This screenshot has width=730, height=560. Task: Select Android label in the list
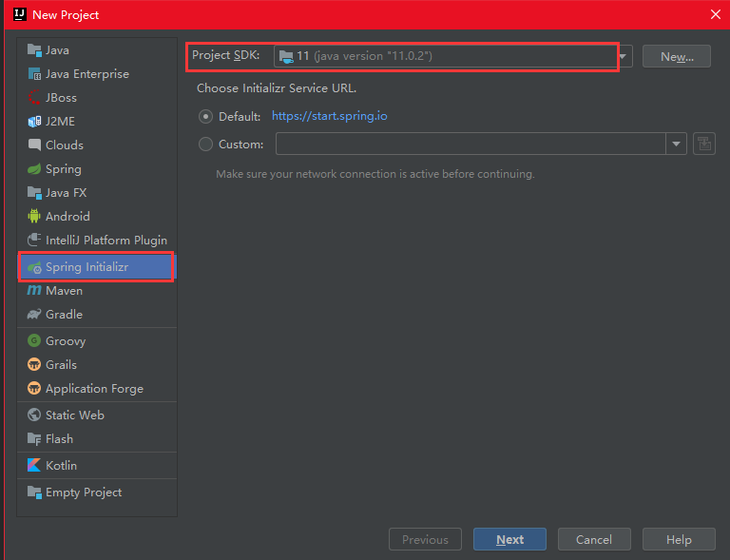[x=67, y=217]
